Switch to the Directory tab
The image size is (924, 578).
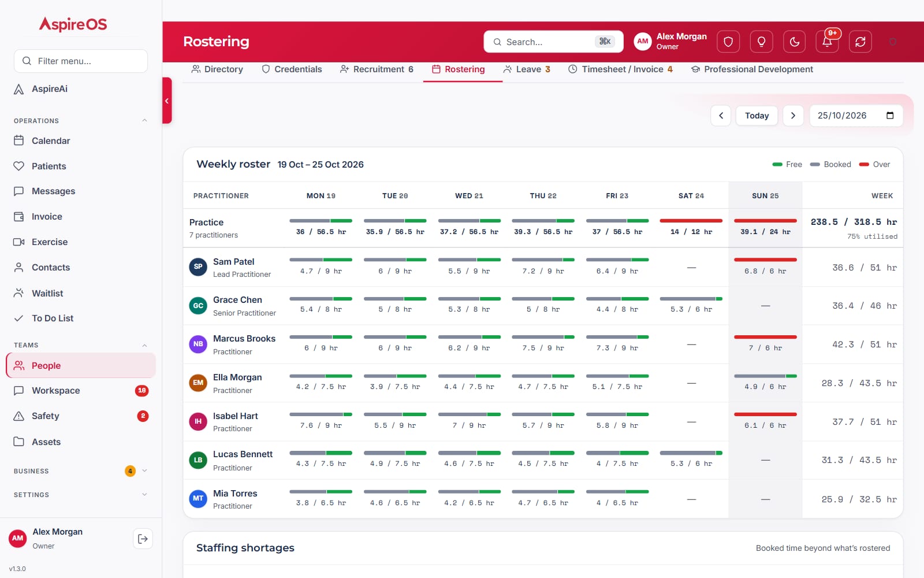click(217, 69)
